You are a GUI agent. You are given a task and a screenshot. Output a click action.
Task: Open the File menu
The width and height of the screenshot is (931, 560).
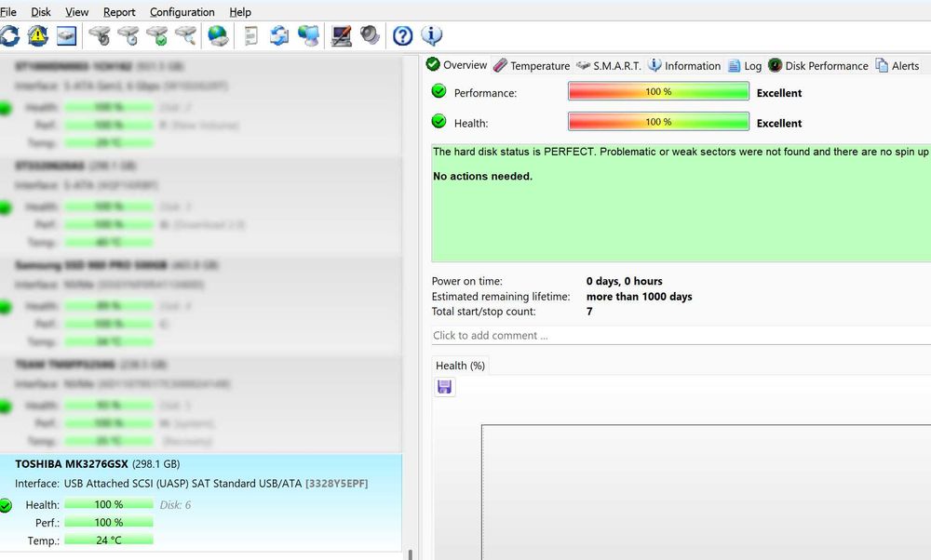click(x=8, y=12)
